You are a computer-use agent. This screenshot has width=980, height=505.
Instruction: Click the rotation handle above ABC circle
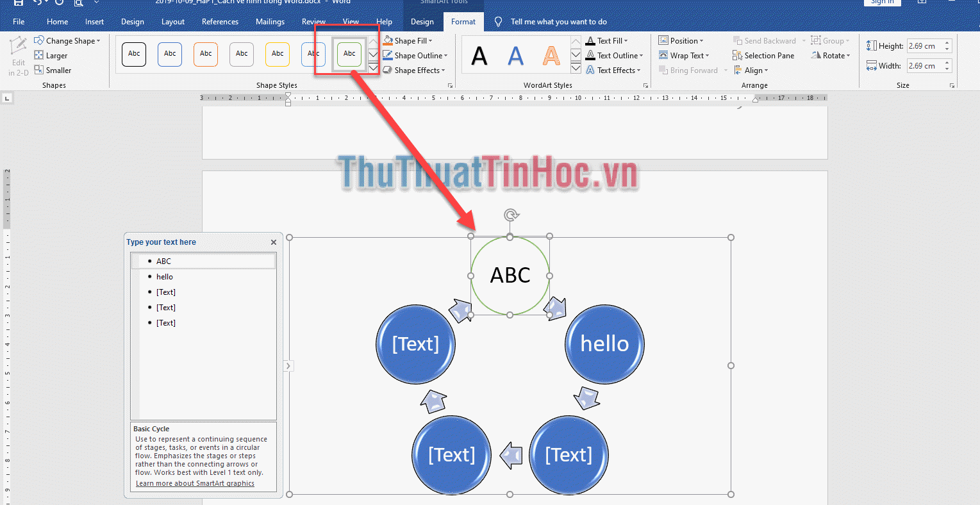coord(511,215)
